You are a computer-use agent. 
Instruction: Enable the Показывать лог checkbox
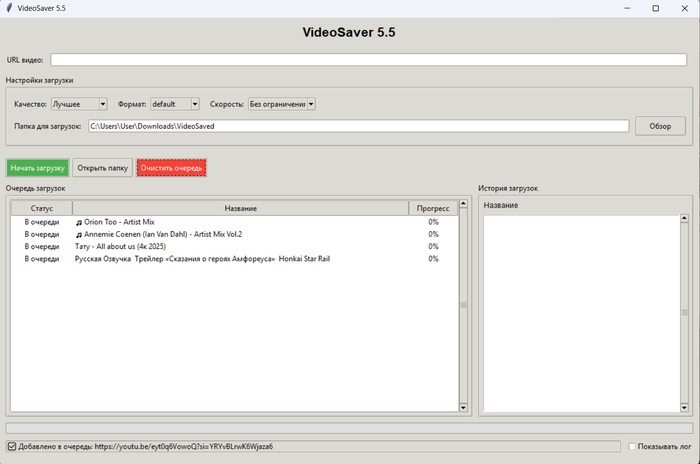[632, 446]
